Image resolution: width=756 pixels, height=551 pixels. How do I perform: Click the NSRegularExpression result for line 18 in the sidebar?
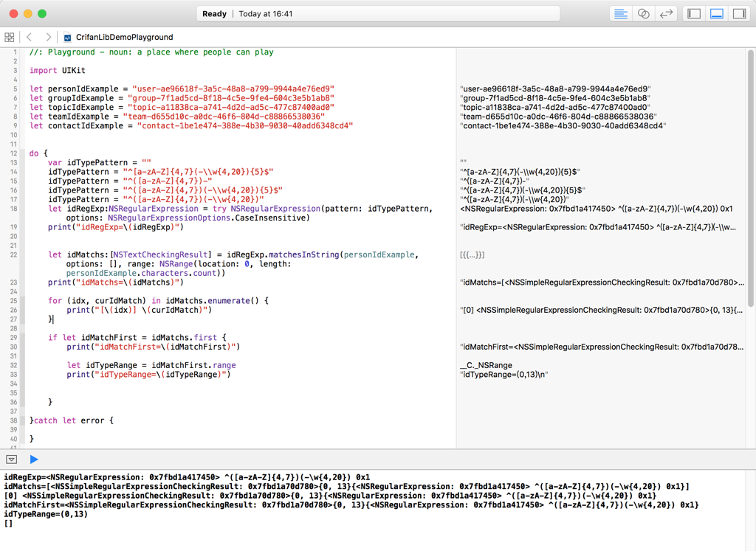click(597, 209)
